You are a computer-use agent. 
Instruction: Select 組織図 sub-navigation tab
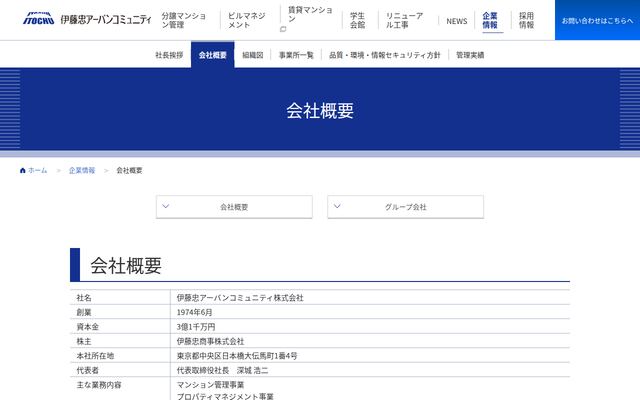click(253, 55)
